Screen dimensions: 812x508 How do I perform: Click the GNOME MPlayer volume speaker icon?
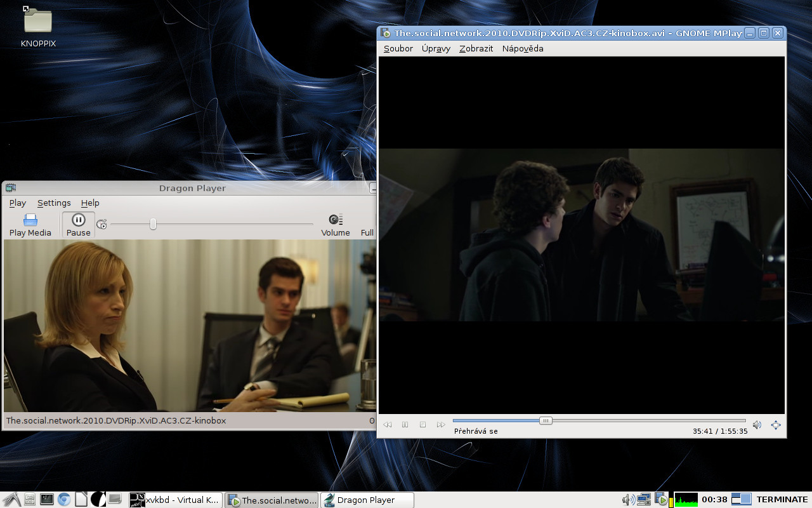[x=757, y=425]
